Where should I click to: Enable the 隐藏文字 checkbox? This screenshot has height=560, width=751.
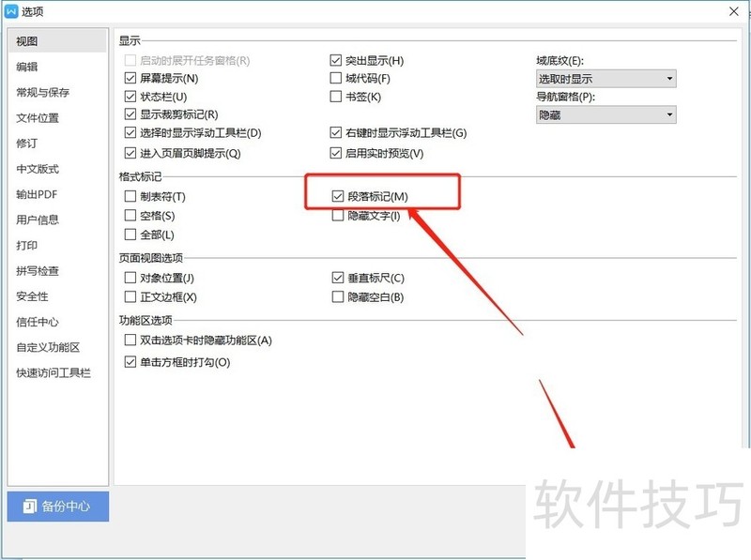339,216
